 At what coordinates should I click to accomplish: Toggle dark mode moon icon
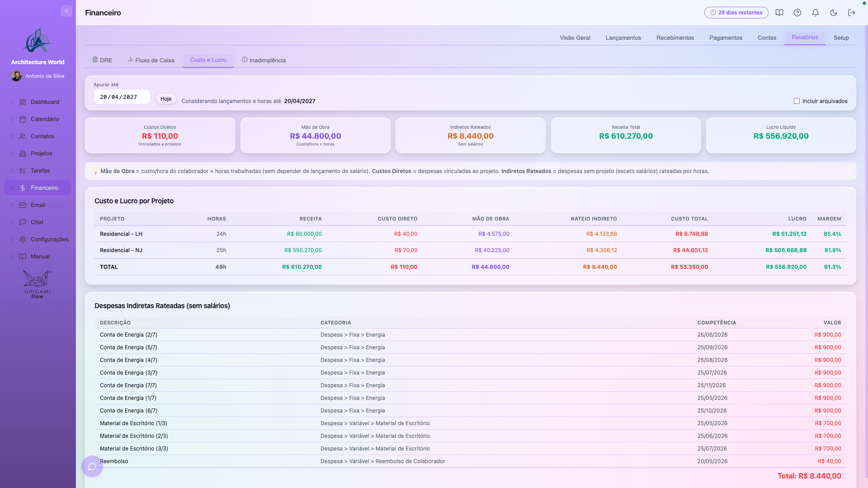tap(834, 13)
